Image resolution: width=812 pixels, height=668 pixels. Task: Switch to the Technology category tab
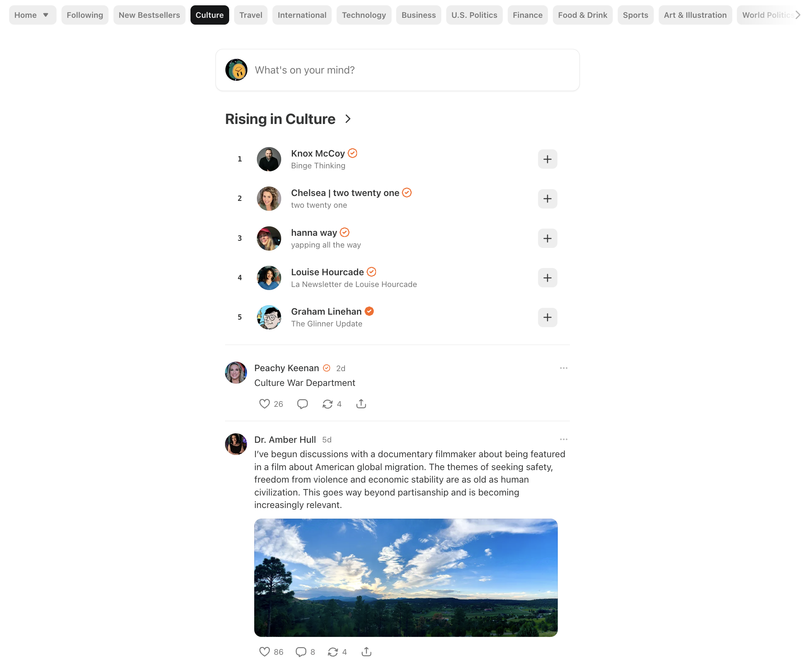[364, 15]
